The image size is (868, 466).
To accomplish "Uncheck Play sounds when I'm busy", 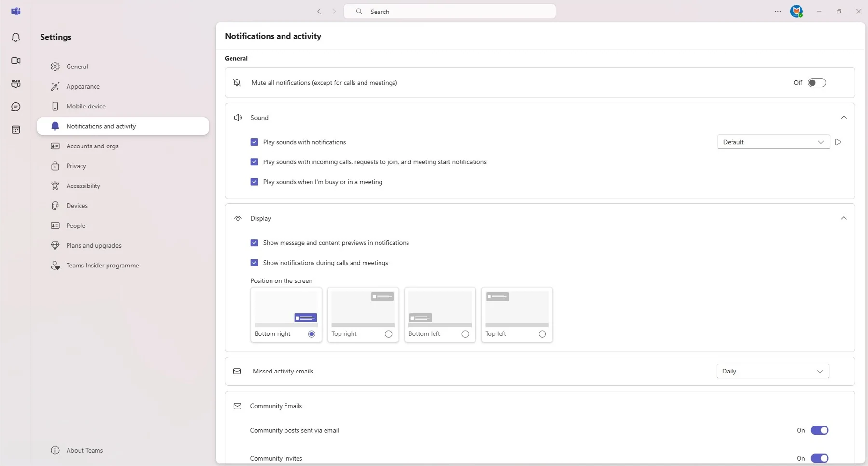I will click(254, 182).
